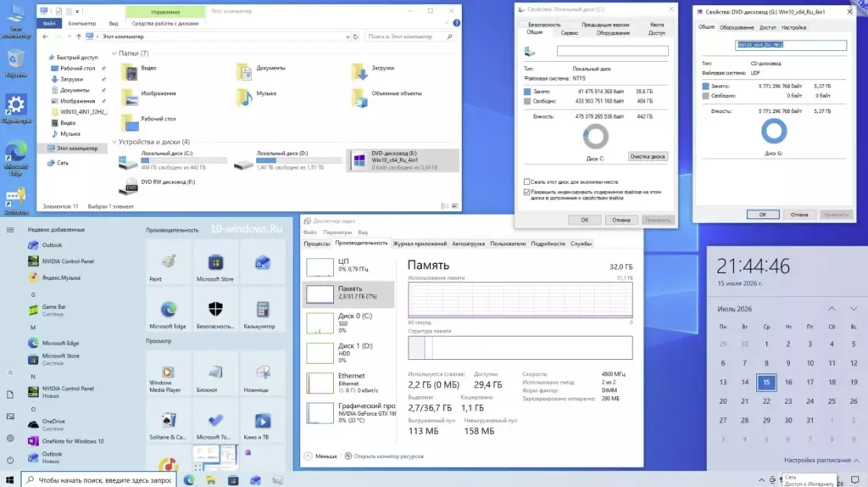This screenshot has width=868, height=487.
Task: Open Microsoft Store tile in Start menu
Action: click(x=215, y=262)
